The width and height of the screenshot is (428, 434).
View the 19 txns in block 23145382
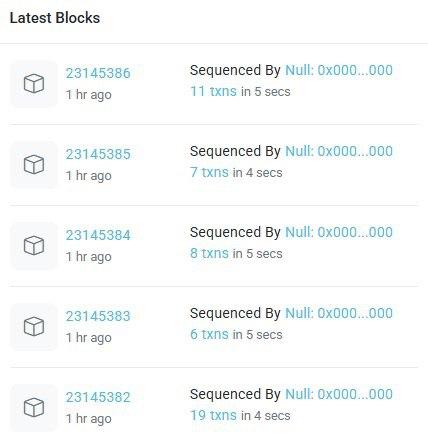coord(213,415)
